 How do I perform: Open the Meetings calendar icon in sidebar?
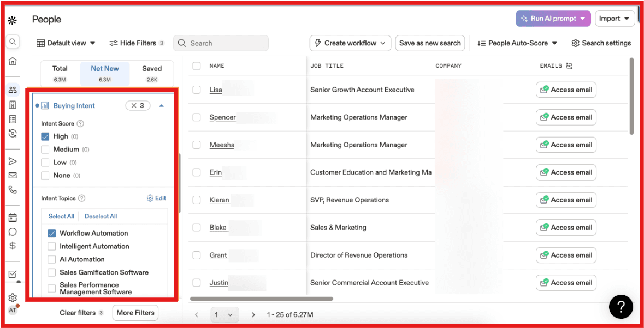13,218
